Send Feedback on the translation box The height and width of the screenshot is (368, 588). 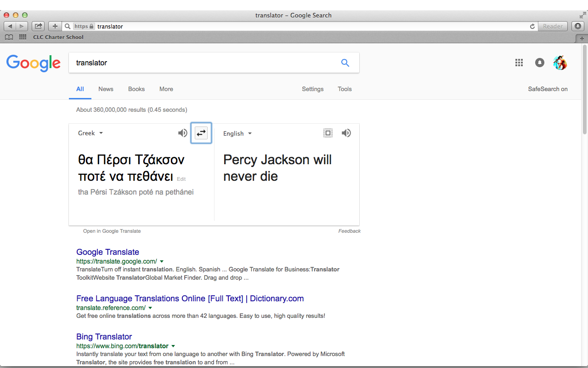tap(350, 231)
